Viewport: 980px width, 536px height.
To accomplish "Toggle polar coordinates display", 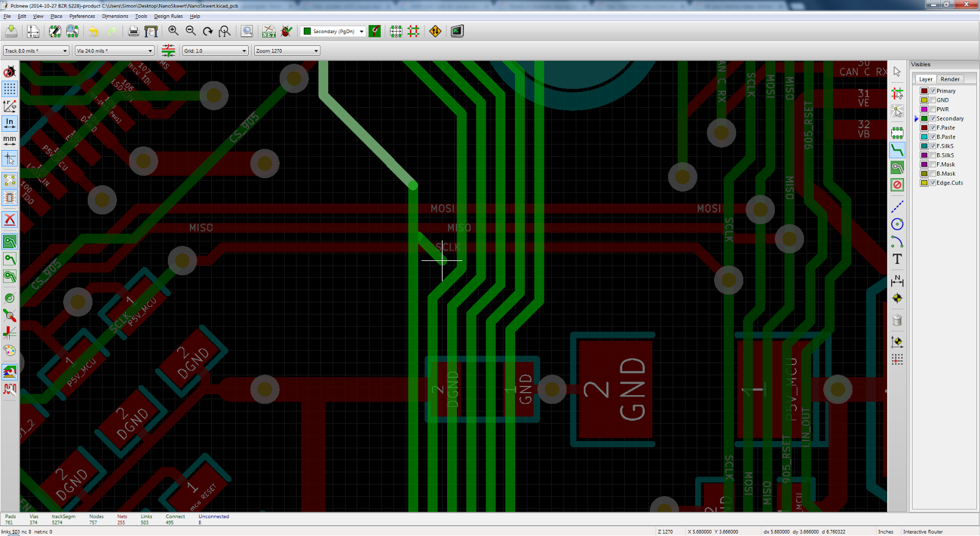I will (x=10, y=106).
